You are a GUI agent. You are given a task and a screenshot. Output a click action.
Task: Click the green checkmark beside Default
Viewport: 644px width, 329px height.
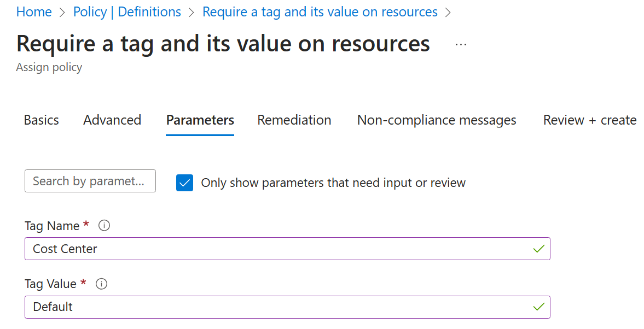(538, 307)
